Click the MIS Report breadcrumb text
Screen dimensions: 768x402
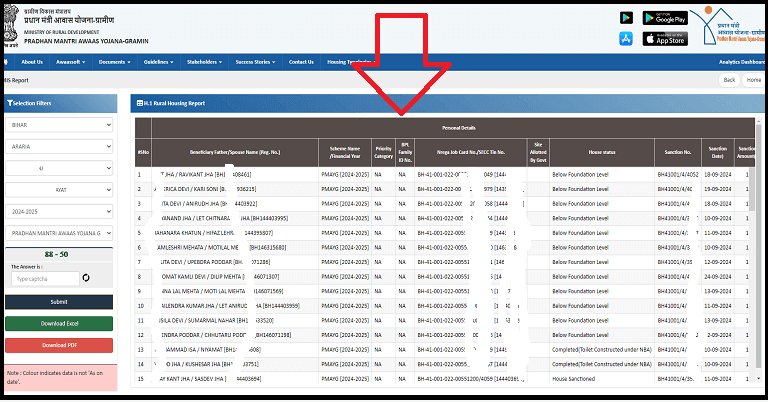pos(16,80)
